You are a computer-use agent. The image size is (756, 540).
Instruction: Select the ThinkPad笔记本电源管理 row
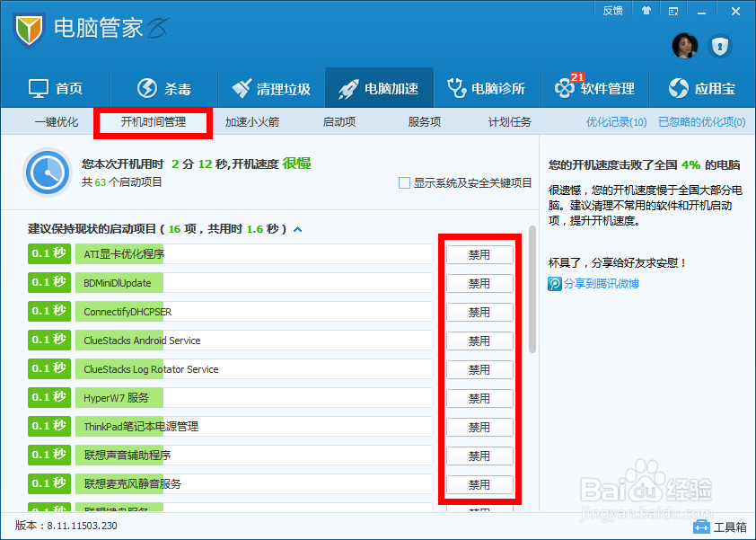click(x=254, y=427)
